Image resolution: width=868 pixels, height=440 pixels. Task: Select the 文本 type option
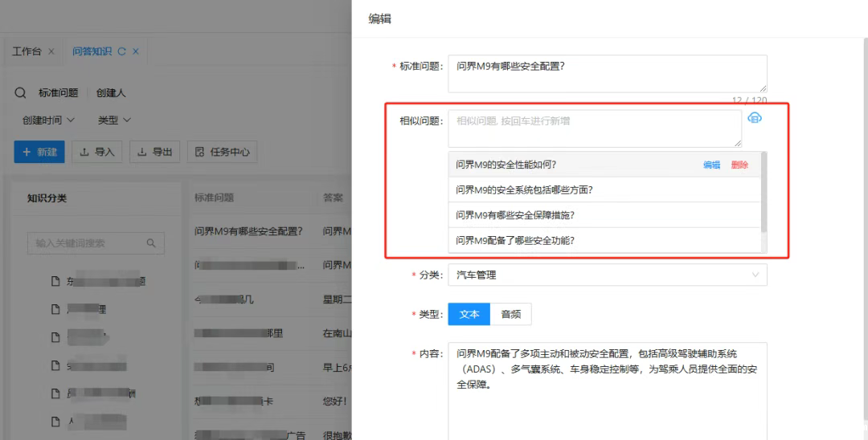(x=469, y=314)
